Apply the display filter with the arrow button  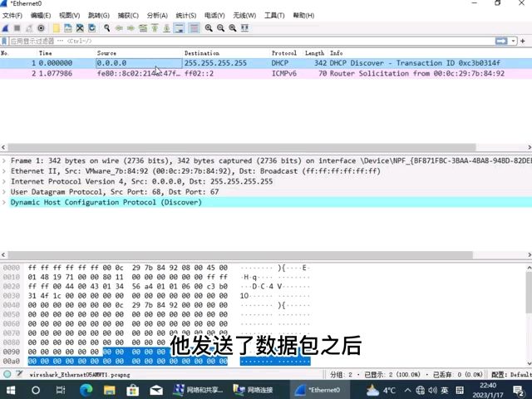(501, 41)
